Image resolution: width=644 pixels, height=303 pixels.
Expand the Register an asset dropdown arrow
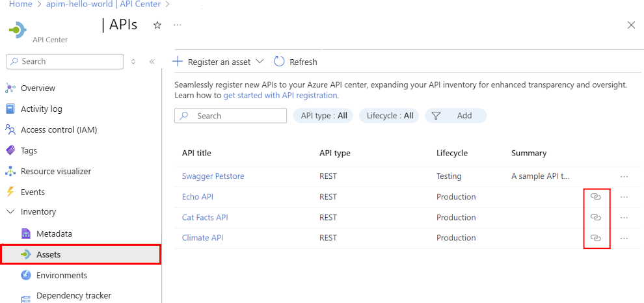(260, 62)
